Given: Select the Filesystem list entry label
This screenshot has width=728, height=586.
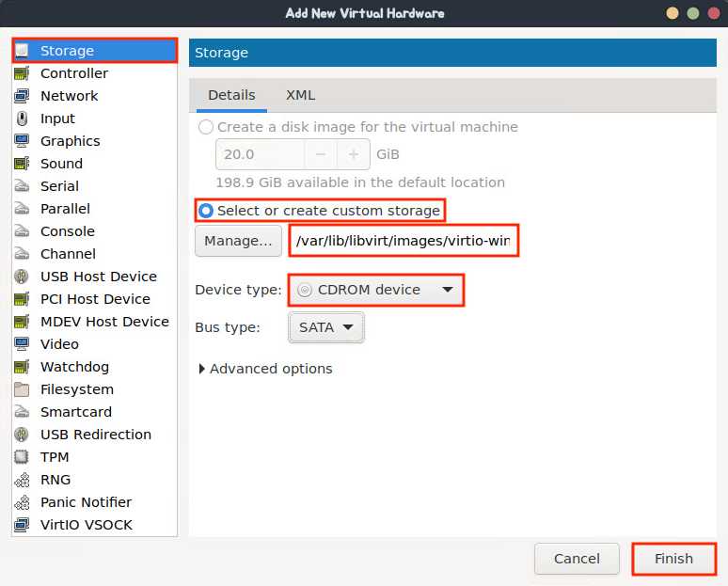Looking at the screenshot, I should point(77,389).
